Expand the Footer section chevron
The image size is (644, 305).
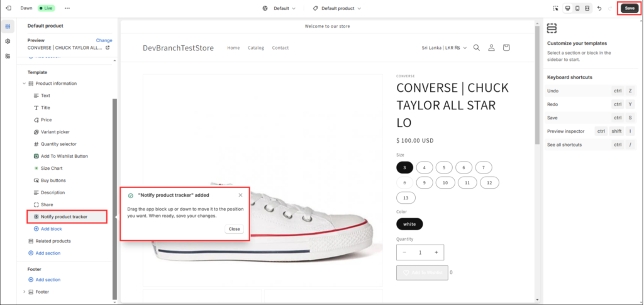pyautogui.click(x=25, y=292)
